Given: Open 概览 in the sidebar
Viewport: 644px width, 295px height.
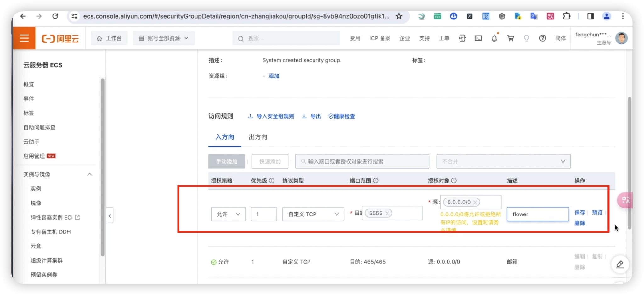Looking at the screenshot, I should coord(29,84).
